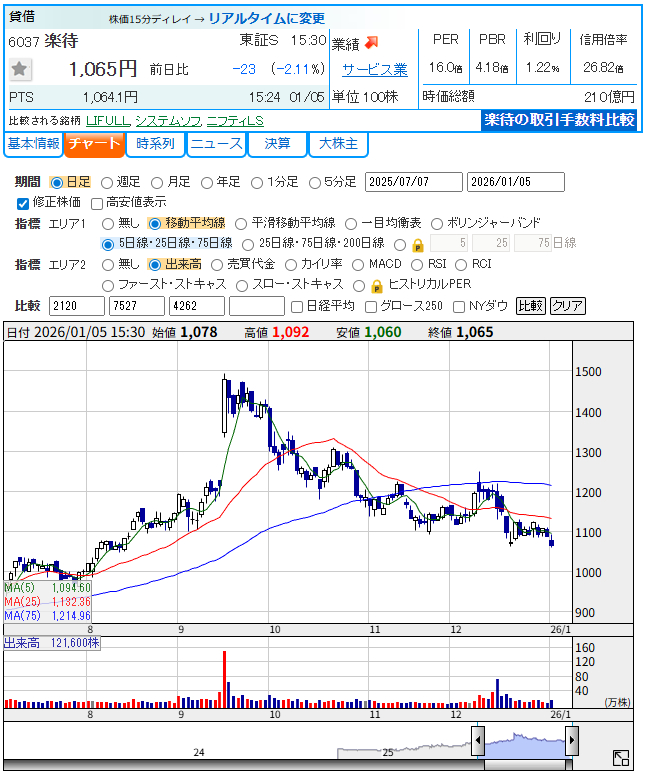Click the start date field 2025/07/07
The height and width of the screenshot is (773, 647).
pyautogui.click(x=413, y=182)
